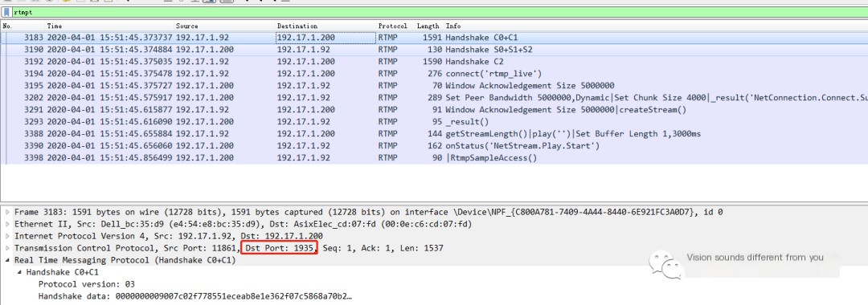Click the display filter field containing rtmpt
Viewport: 868px width, 305px height.
[x=440, y=11]
